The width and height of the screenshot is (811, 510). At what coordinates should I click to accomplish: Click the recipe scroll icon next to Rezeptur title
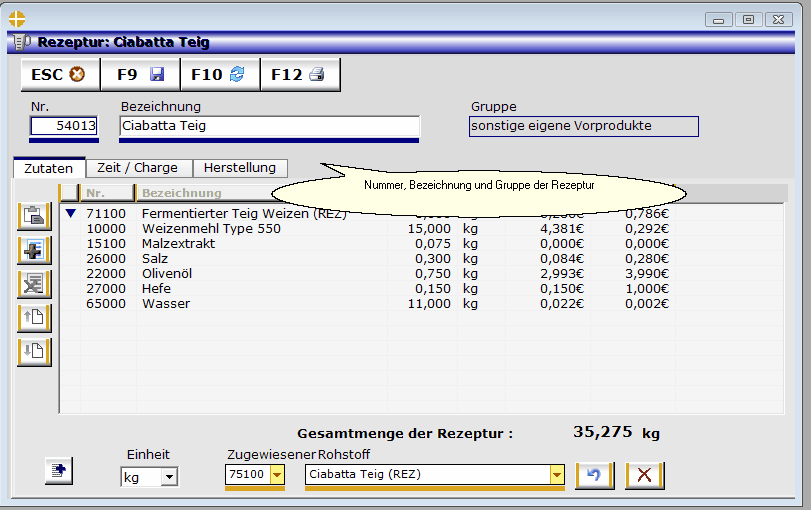22,42
